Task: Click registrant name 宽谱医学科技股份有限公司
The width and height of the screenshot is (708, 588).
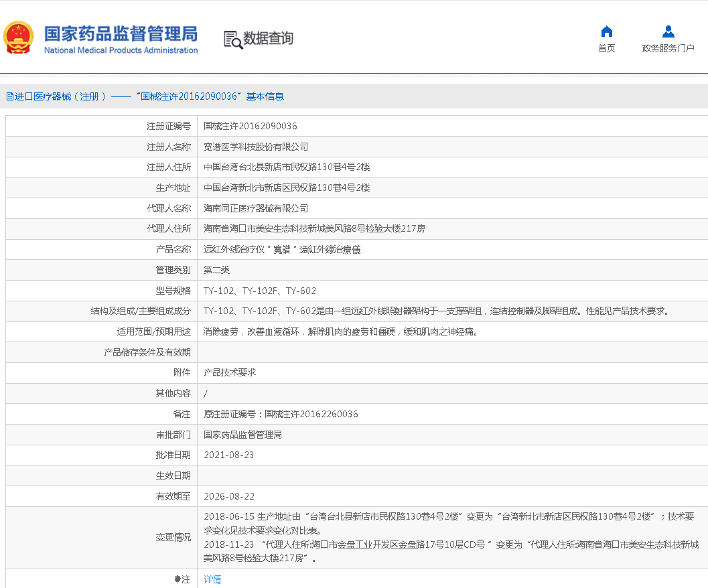Action: [256, 147]
